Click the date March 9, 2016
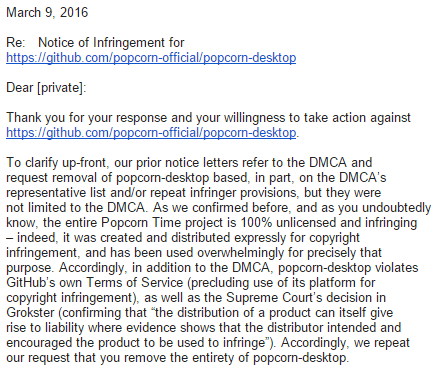This screenshot has width=435, height=375. click(47, 13)
